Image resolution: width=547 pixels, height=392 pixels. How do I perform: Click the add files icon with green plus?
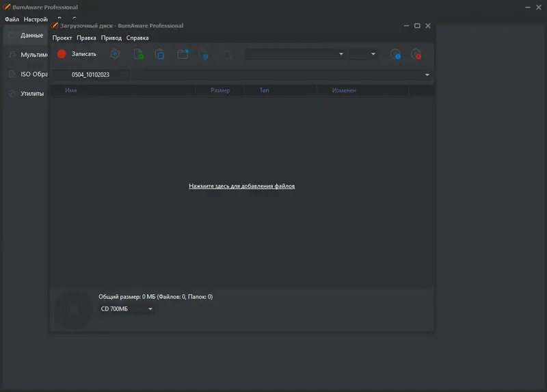pyautogui.click(x=139, y=54)
